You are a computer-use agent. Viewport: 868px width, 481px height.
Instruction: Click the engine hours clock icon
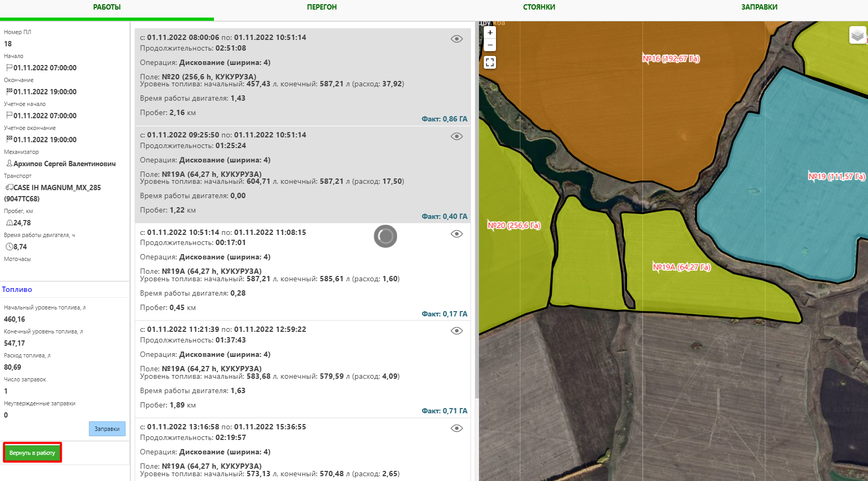tap(9, 247)
